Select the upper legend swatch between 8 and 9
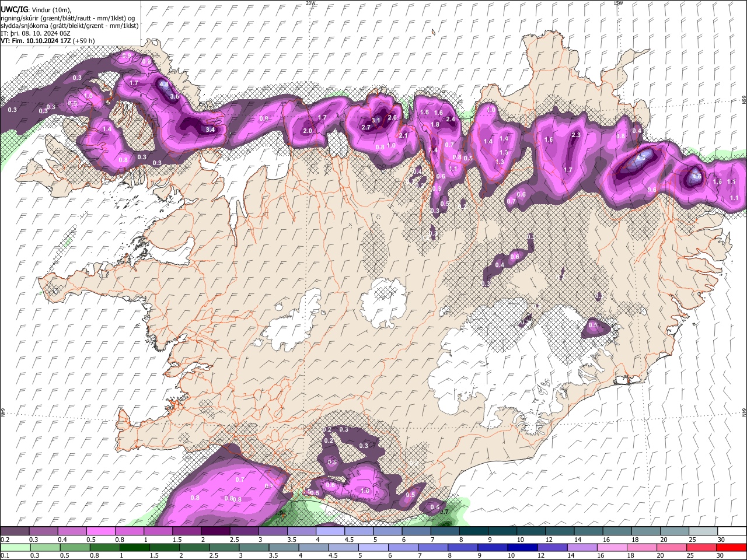This screenshot has height=560, width=747. point(473,531)
